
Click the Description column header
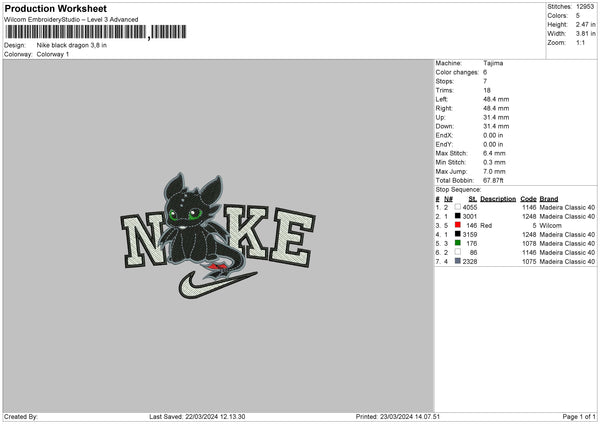pyautogui.click(x=498, y=199)
